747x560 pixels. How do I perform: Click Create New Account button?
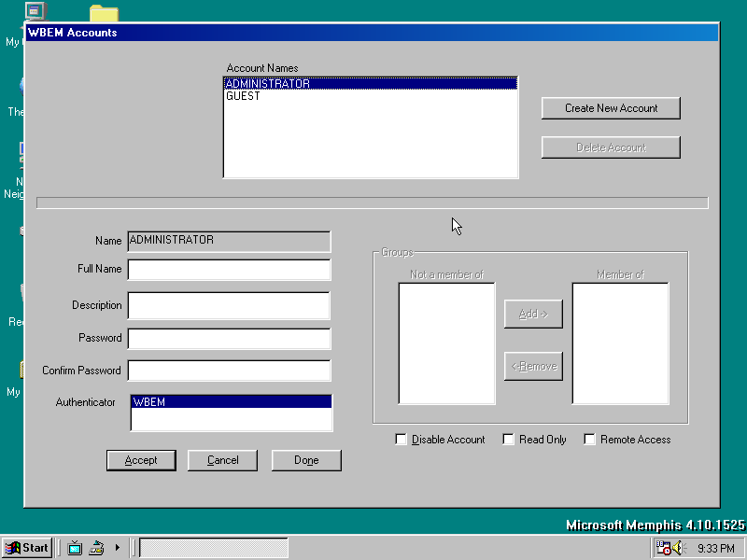[x=611, y=108]
